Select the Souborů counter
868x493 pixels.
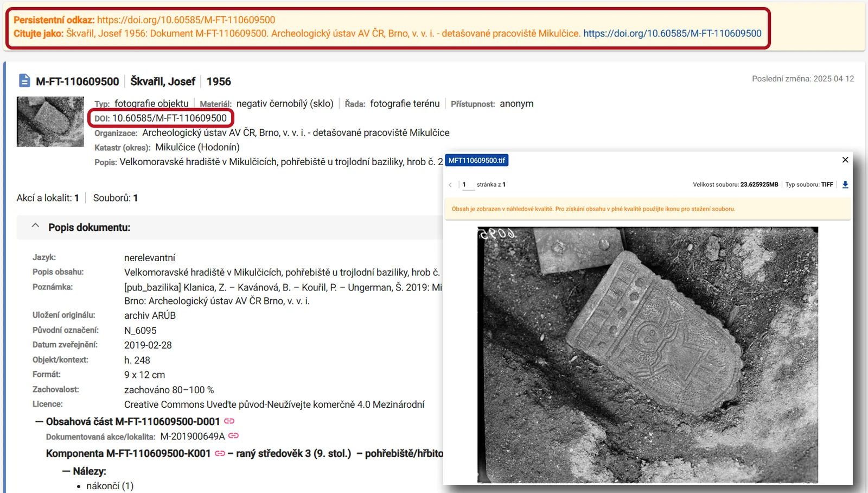(115, 198)
